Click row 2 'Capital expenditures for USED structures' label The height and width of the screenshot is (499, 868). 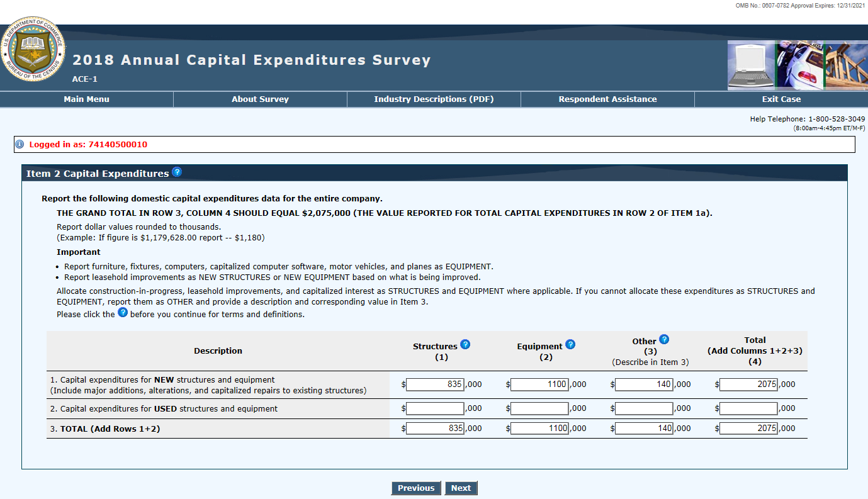(x=164, y=409)
